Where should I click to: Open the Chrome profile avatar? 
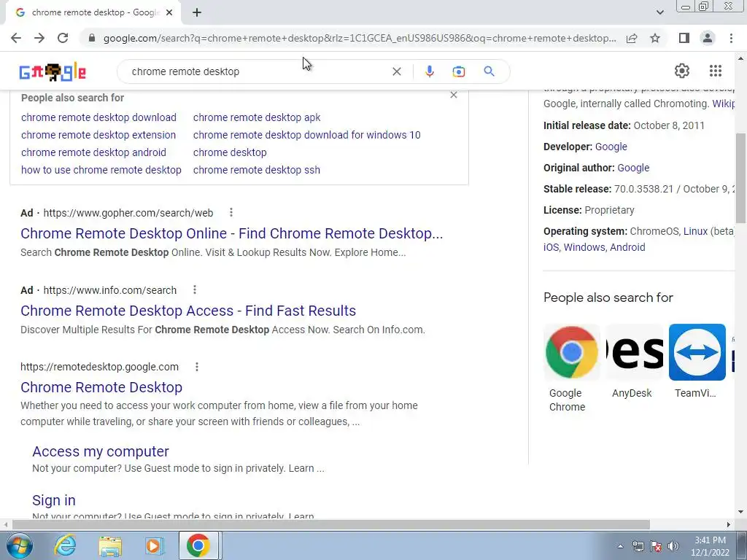[x=708, y=38]
